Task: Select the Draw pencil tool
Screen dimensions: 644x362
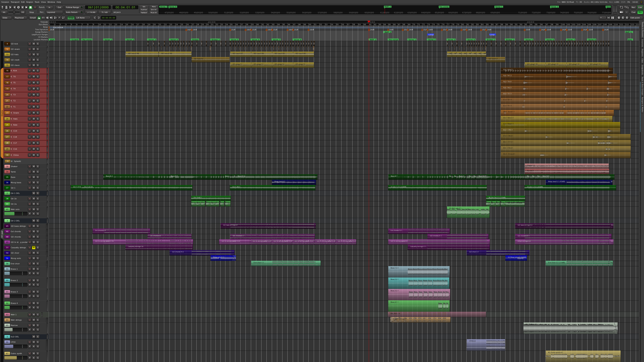Action: coord(59,18)
